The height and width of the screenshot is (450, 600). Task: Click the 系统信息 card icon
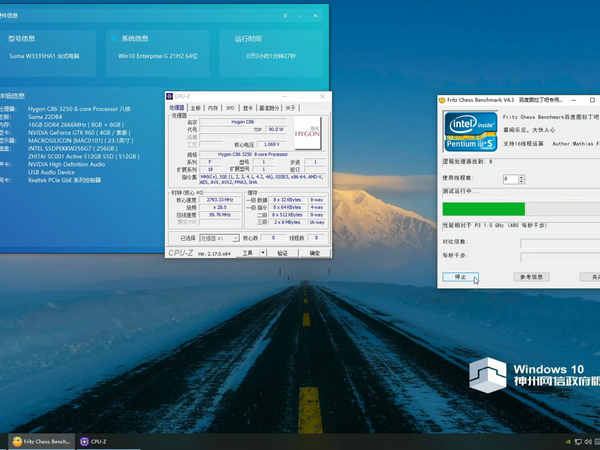tap(114, 38)
